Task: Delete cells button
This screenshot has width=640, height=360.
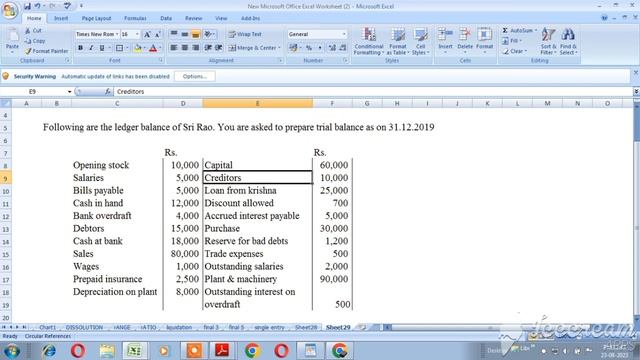Action: click(465, 40)
